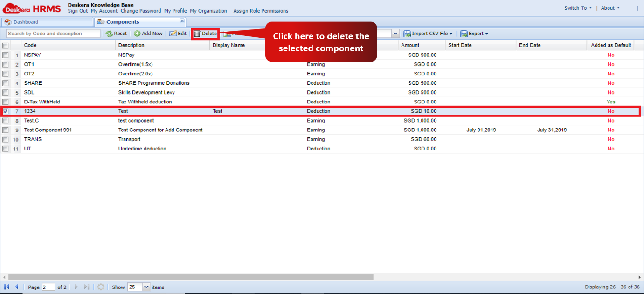644x294 pixels.
Task: Go to previous page
Action: [x=17, y=287]
